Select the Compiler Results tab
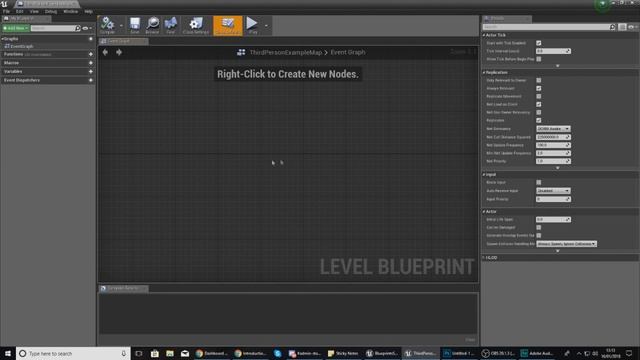 pyautogui.click(x=124, y=288)
